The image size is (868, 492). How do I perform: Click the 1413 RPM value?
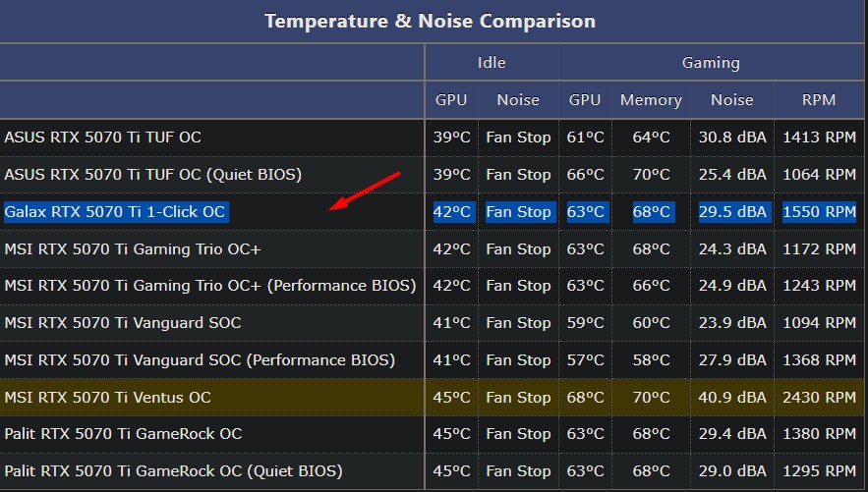click(x=819, y=137)
